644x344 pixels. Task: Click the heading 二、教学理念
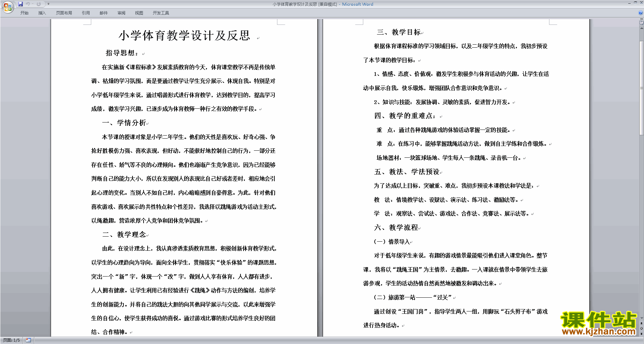click(x=124, y=235)
